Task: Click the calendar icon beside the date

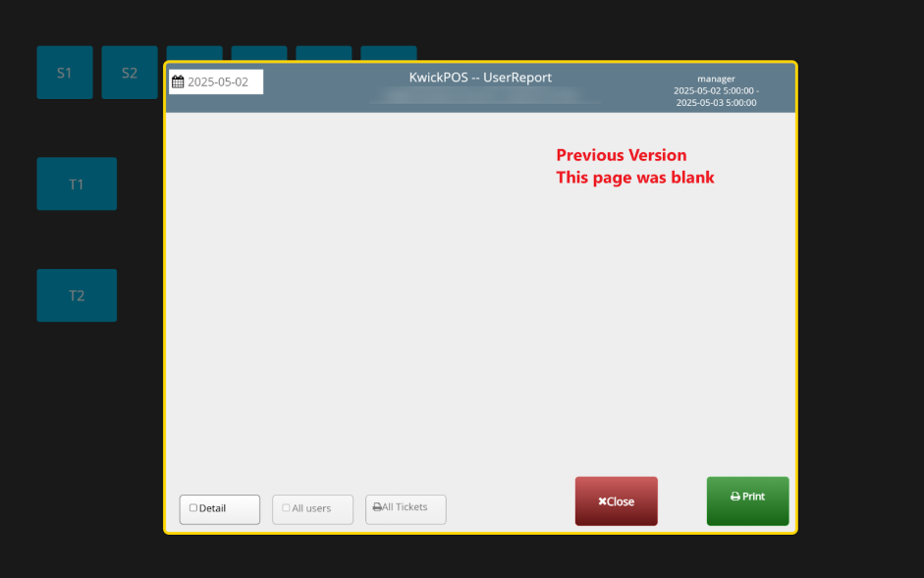Action: [x=178, y=81]
